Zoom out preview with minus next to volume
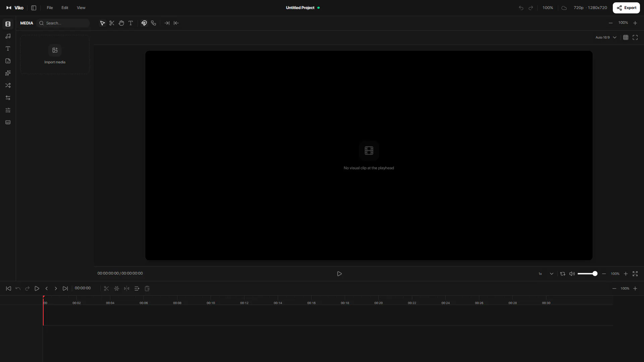Viewport: 644px width, 362px height. point(604,274)
